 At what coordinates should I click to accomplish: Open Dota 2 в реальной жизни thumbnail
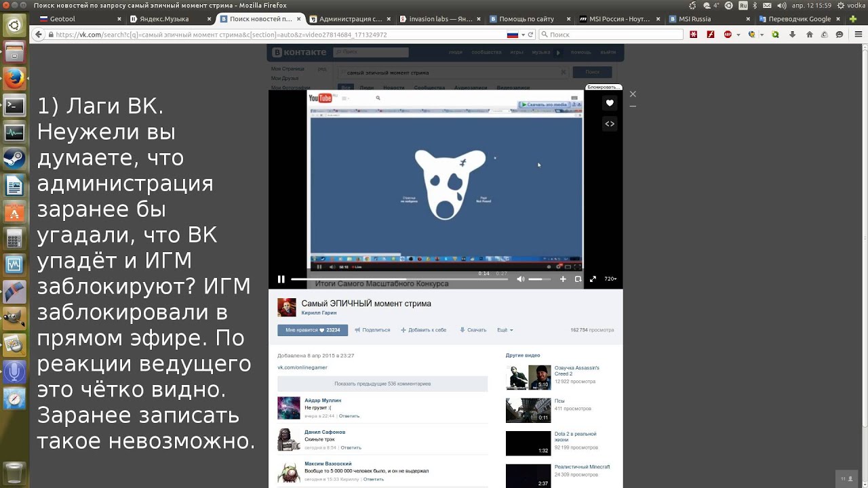pyautogui.click(x=528, y=443)
